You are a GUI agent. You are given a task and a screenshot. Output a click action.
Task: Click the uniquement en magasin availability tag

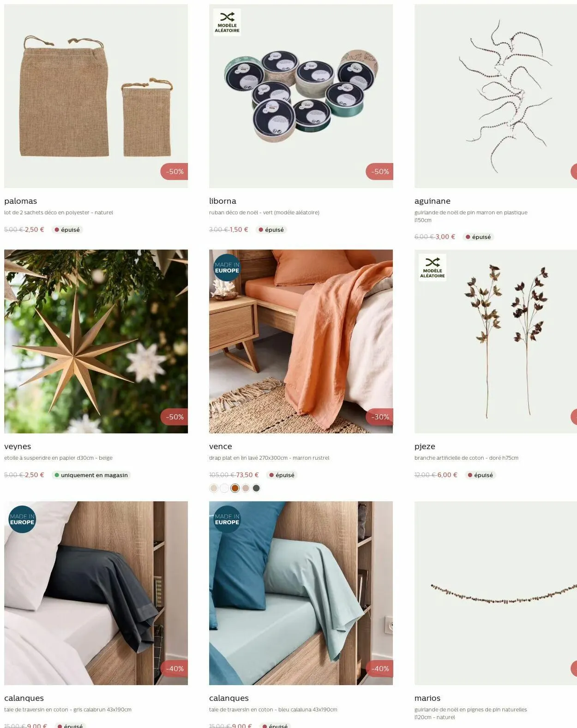pos(91,475)
